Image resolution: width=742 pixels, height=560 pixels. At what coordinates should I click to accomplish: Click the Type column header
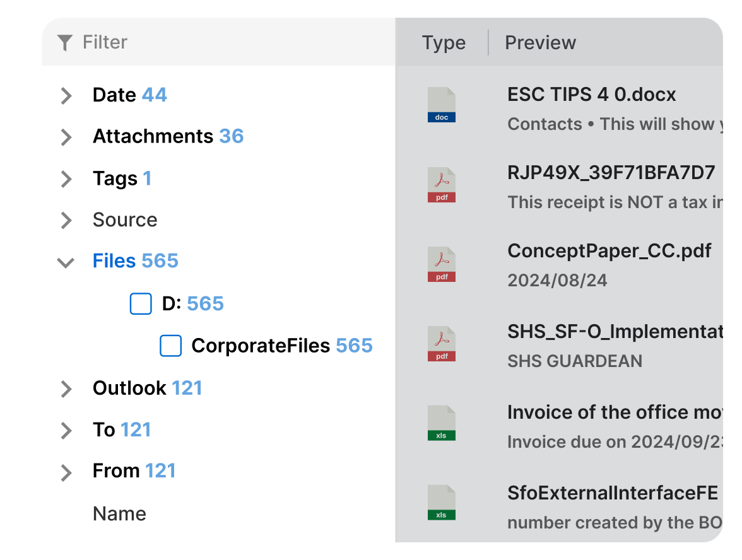coord(444,43)
